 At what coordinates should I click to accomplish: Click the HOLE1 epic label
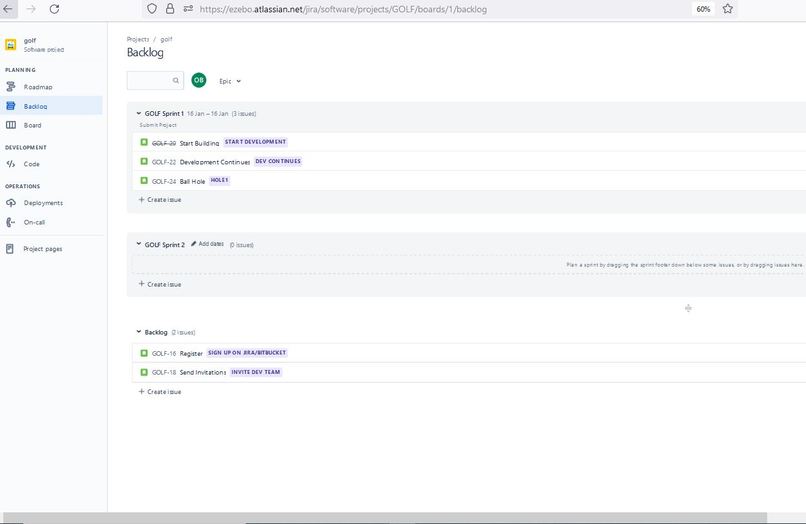pos(219,180)
